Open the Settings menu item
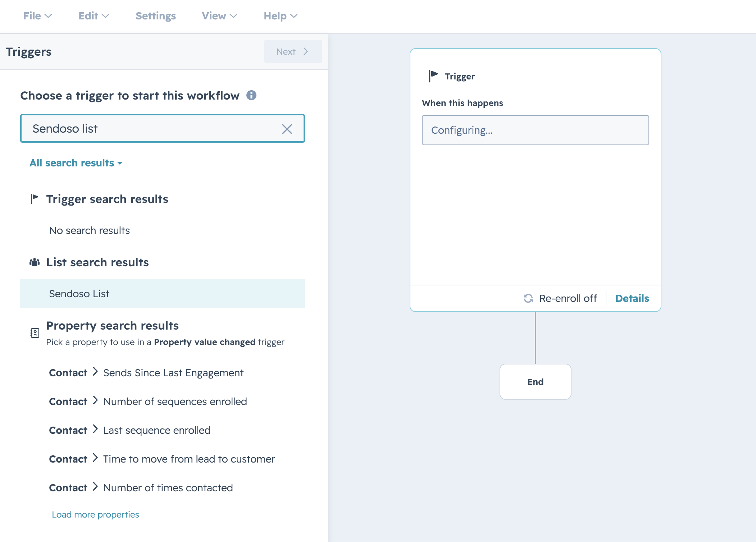Image resolution: width=756 pixels, height=542 pixels. pos(155,16)
